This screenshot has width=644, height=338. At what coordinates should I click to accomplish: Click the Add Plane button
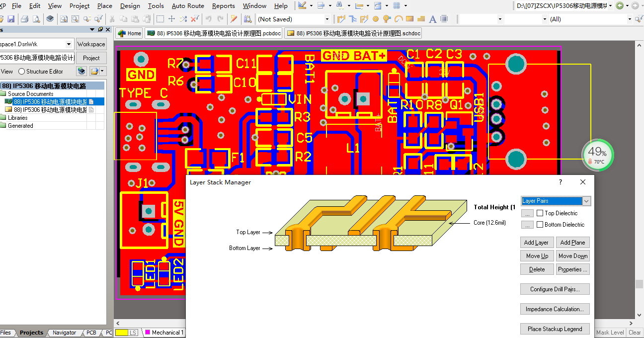(x=572, y=243)
